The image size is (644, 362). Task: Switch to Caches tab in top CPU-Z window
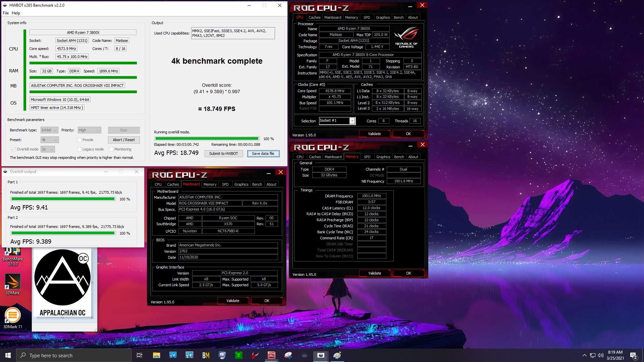click(314, 17)
